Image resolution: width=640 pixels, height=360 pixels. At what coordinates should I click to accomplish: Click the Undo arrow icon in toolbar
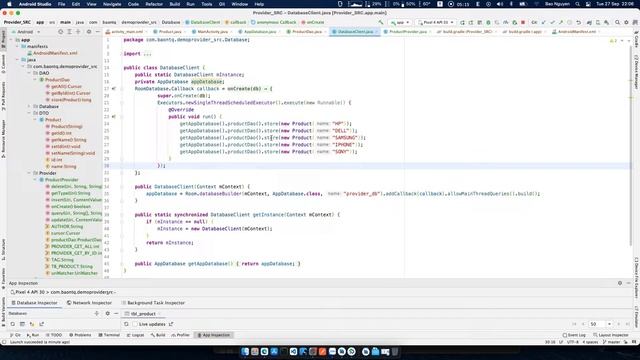578,22
